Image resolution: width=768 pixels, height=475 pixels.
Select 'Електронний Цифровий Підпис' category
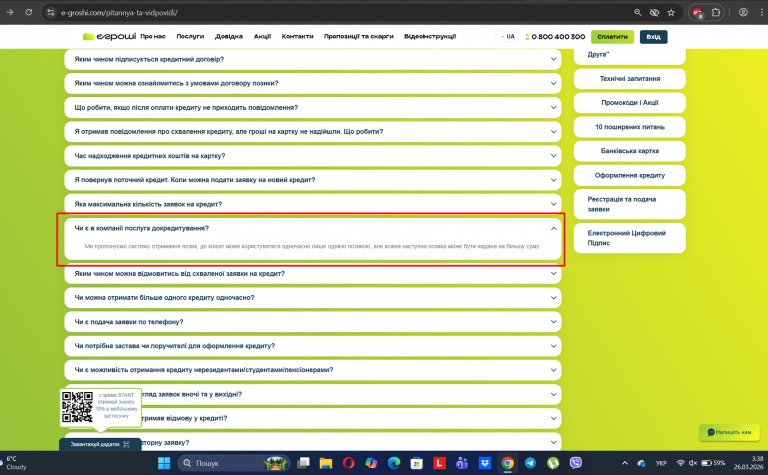(629, 238)
